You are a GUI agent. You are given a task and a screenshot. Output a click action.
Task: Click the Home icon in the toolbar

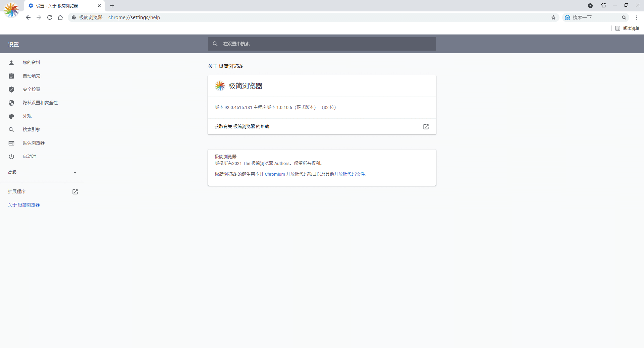[60, 17]
